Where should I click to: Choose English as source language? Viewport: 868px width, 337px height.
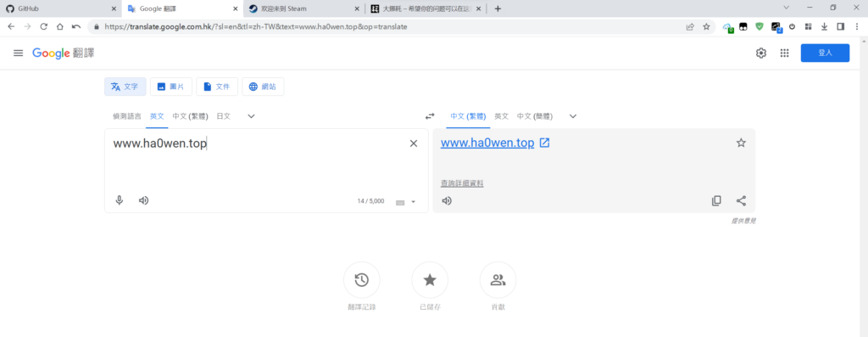(157, 116)
